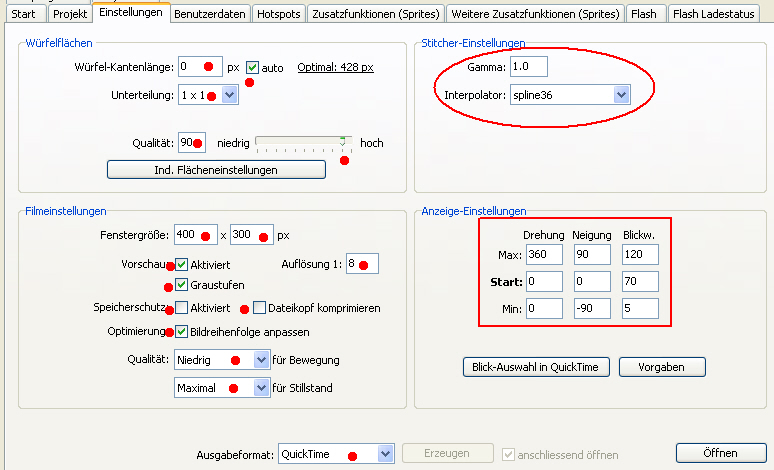Open the Interpolator spline36 dropdown

[621, 95]
